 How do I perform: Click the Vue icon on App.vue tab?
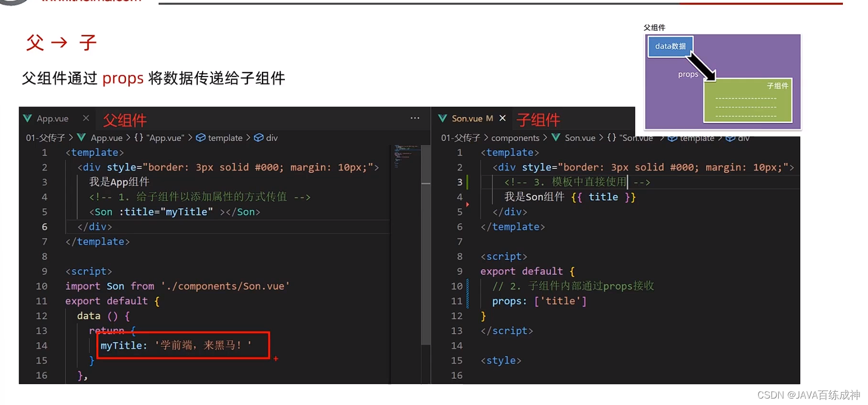click(27, 118)
